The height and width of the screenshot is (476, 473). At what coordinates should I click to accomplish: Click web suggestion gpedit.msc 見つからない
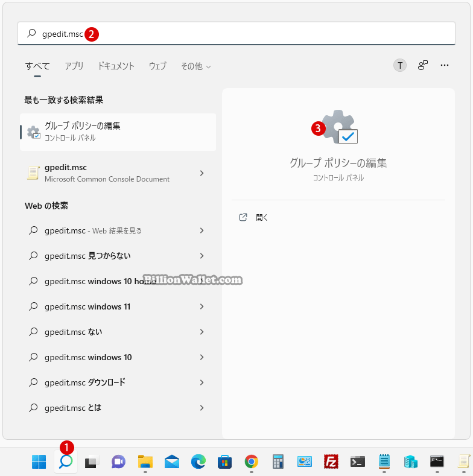click(x=118, y=256)
